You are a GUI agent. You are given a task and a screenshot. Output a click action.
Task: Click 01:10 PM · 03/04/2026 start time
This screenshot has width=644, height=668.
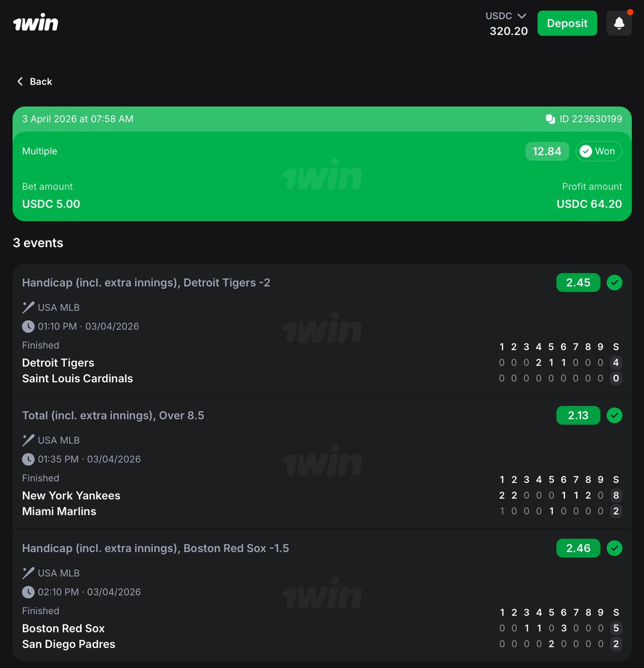(89, 326)
